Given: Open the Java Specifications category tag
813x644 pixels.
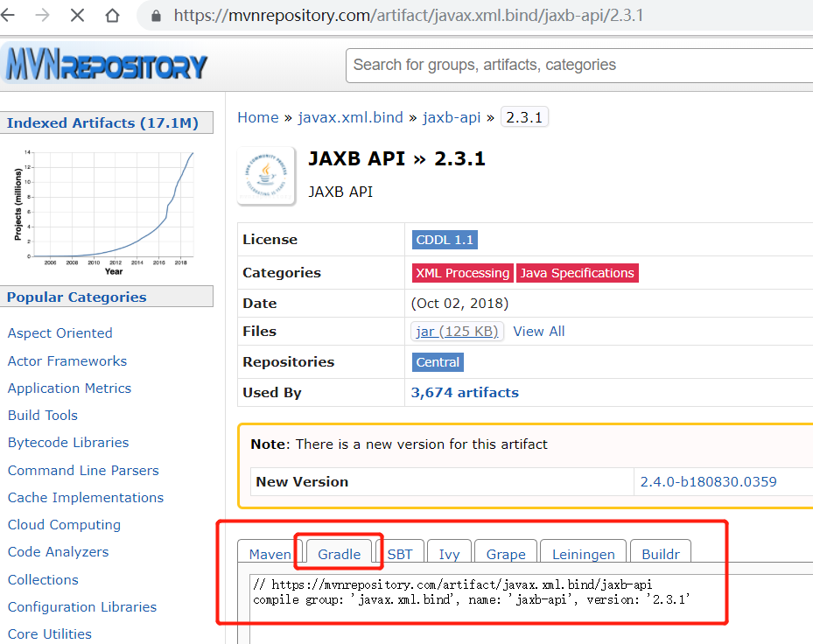Looking at the screenshot, I should pyautogui.click(x=577, y=273).
